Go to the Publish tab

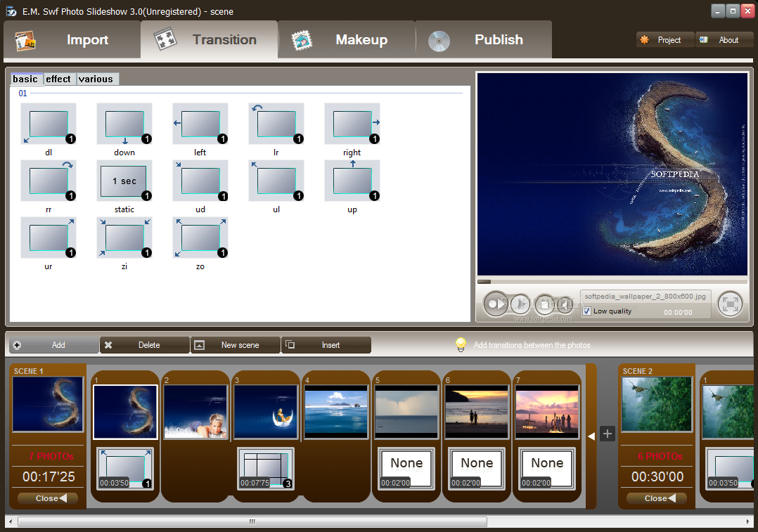[484, 39]
